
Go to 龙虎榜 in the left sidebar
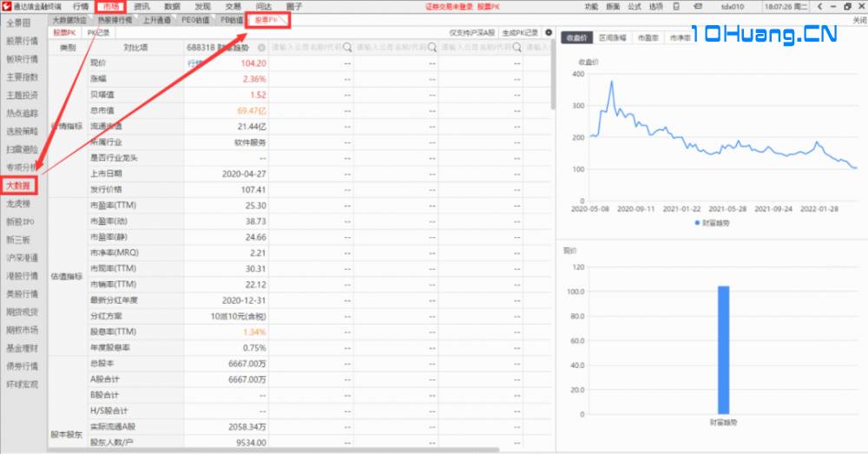tap(18, 203)
